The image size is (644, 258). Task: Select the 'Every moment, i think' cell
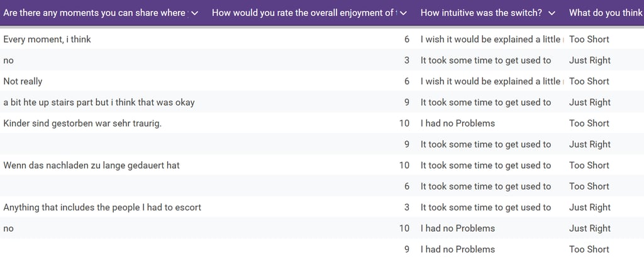click(x=47, y=39)
